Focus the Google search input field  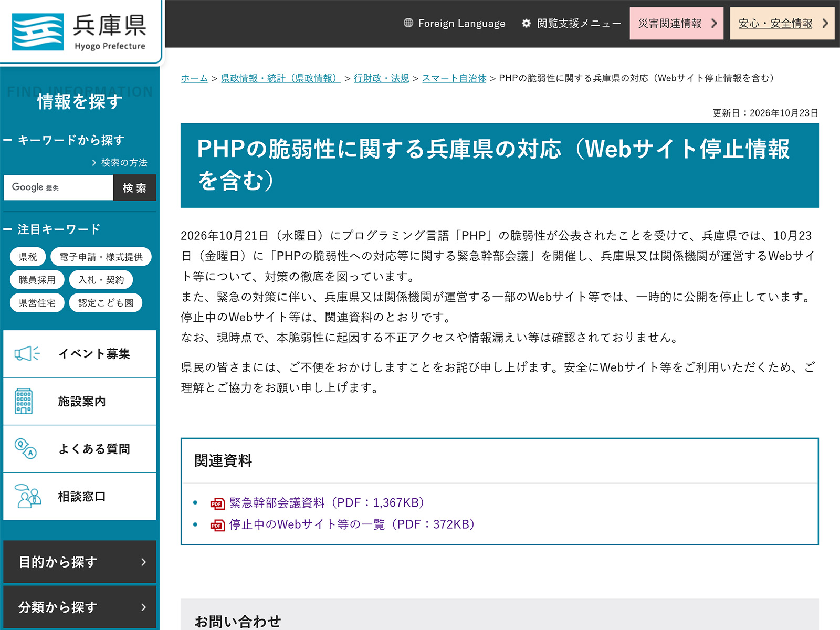59,187
